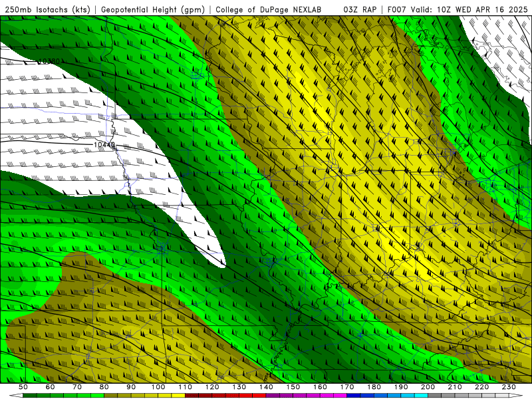Click the 230 knot legend value
Viewport: 532px width, 399px height.
pyautogui.click(x=509, y=387)
